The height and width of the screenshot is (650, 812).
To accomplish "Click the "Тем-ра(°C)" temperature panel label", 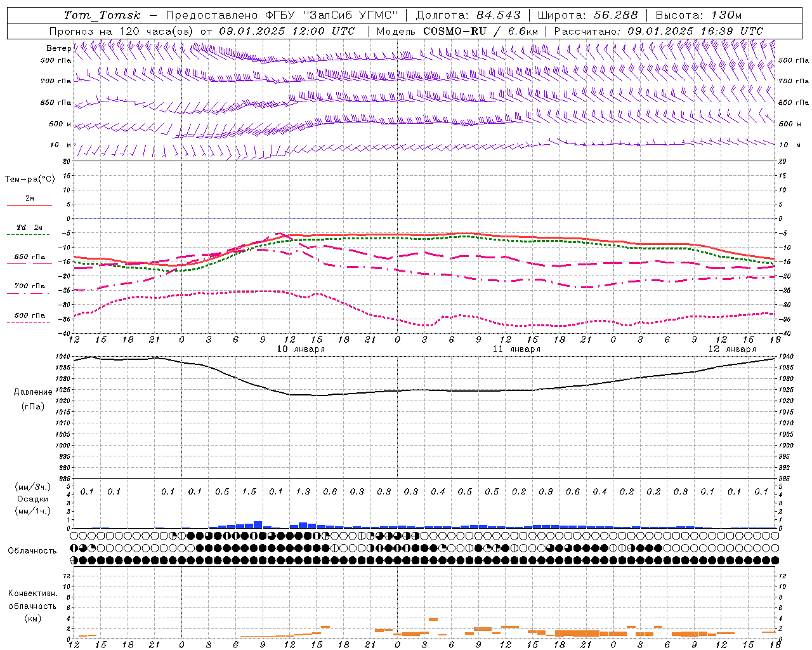I will coord(30,180).
